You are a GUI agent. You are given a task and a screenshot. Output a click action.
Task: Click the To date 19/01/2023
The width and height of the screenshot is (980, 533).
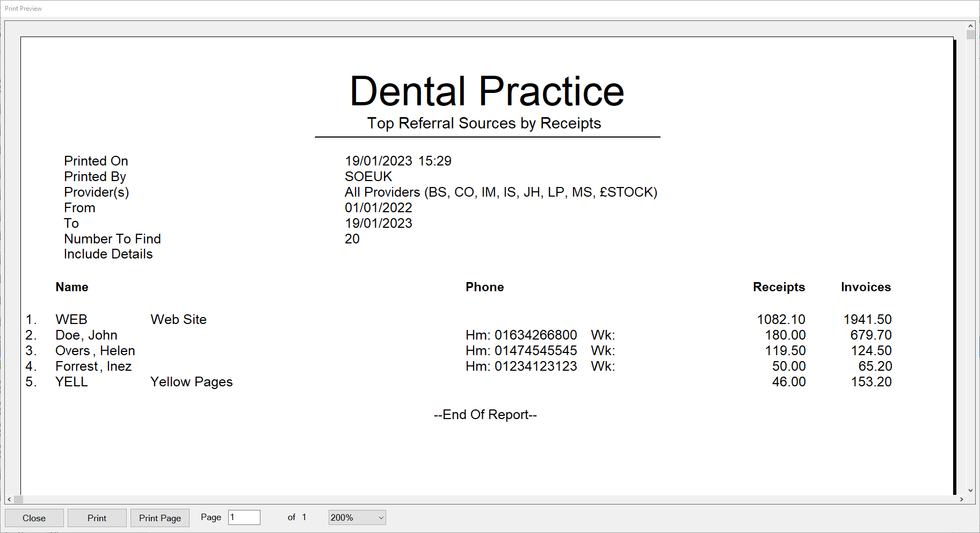click(x=379, y=223)
